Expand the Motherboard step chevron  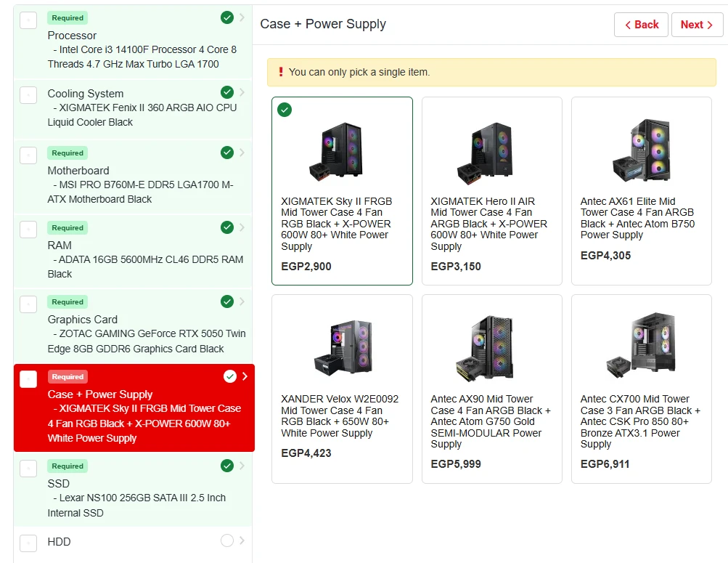click(242, 153)
